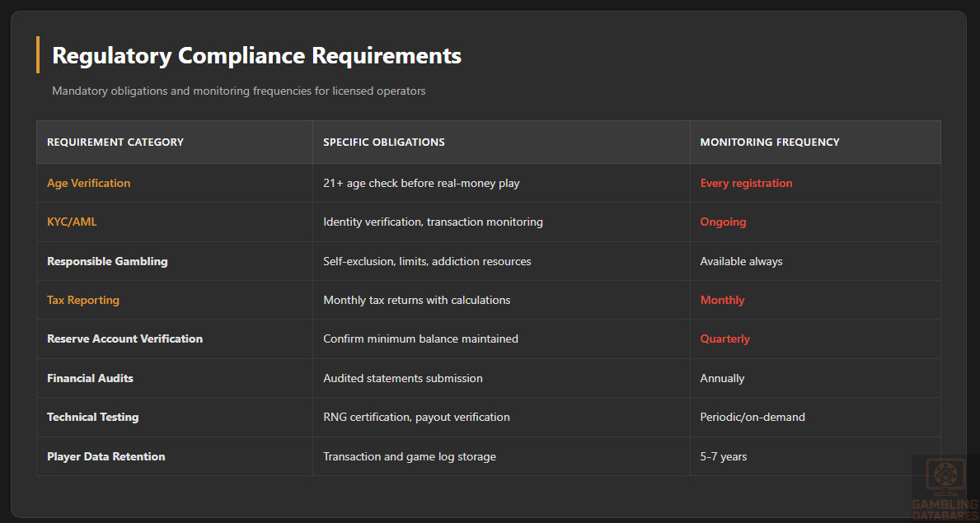Select the Reserve Account Verification label
980x523 pixels.
[124, 339]
